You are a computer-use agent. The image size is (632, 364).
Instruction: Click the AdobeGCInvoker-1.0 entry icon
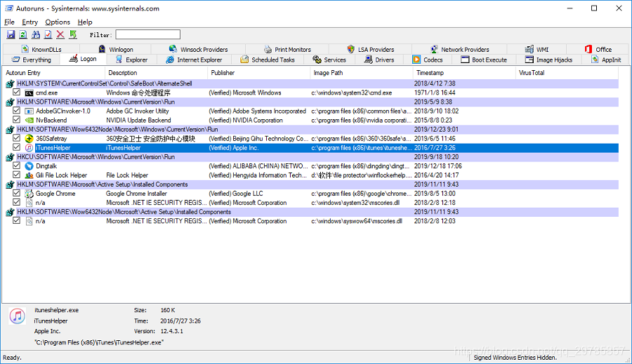pyautogui.click(x=29, y=111)
